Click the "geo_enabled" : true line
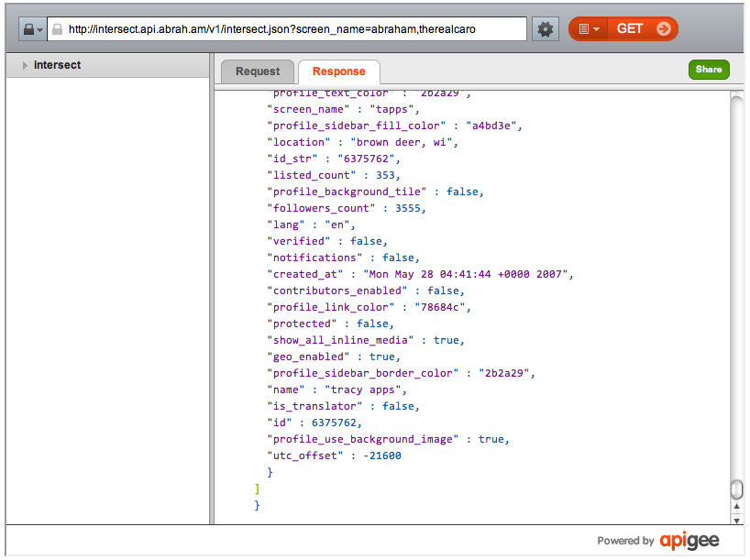This screenshot has width=750, height=560. click(x=334, y=357)
